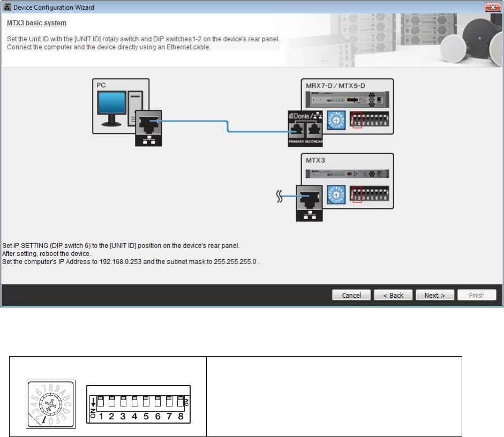Click the MRX7-D / MTX5-D rotary switch icon
The width and height of the screenshot is (504, 437).
pos(336,120)
